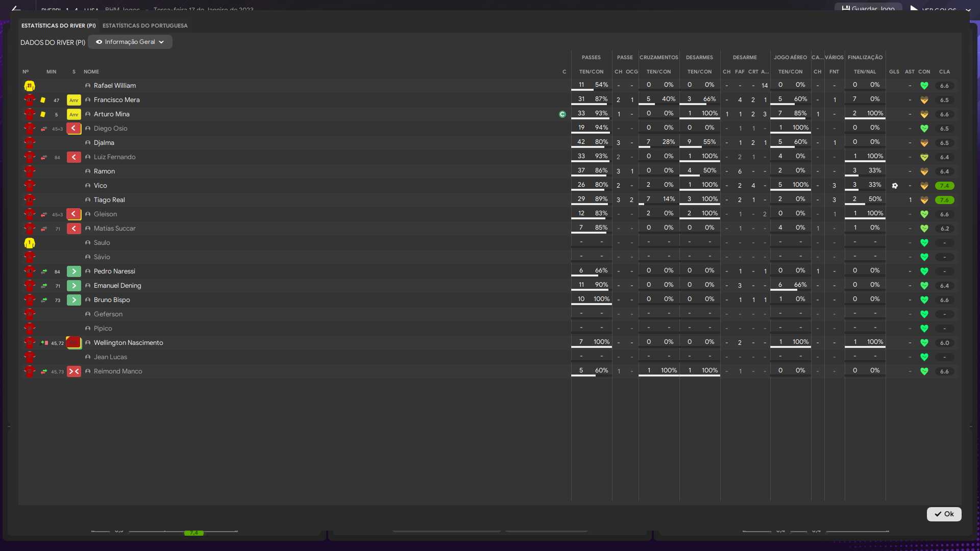The image size is (980, 551).
Task: Click the condition heart icon for Jean Lucas
Action: pyautogui.click(x=924, y=357)
